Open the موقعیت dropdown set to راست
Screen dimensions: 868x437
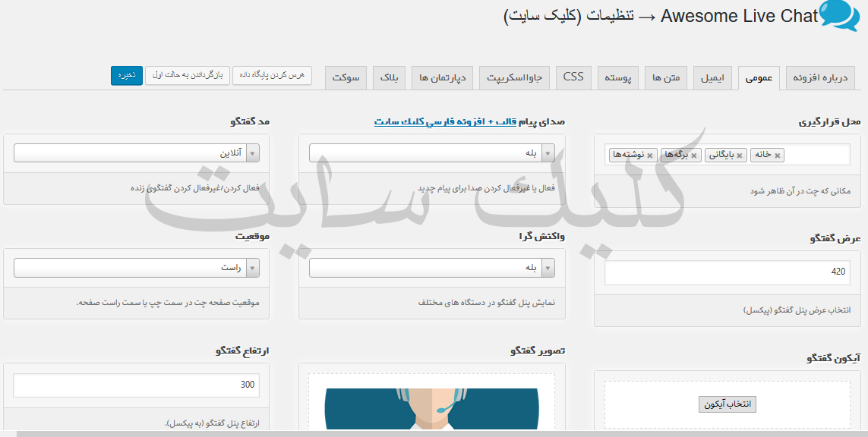[137, 268]
